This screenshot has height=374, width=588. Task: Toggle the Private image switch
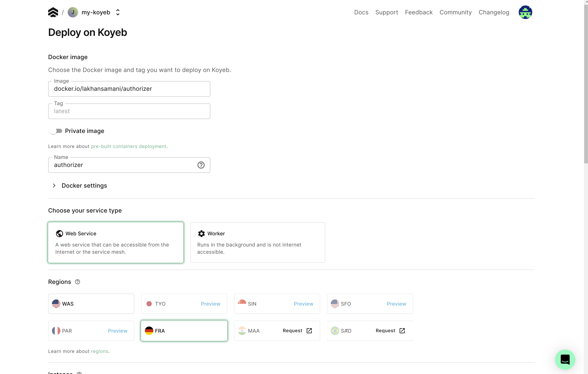pos(56,131)
